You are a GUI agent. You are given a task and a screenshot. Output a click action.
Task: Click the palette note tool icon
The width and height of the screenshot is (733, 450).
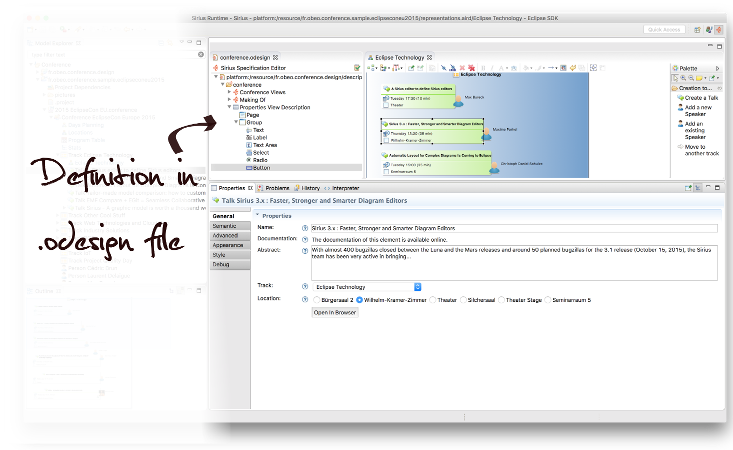coord(699,78)
